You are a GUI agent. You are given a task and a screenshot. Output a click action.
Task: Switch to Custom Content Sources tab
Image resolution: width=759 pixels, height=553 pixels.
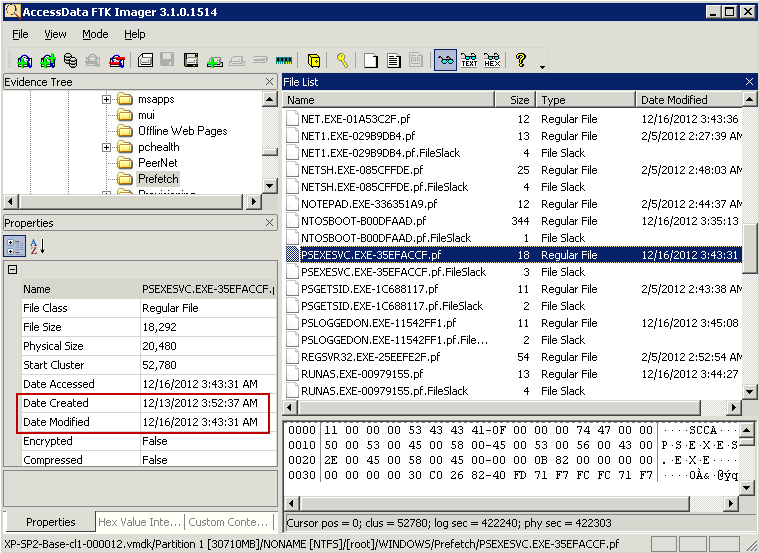click(x=228, y=522)
